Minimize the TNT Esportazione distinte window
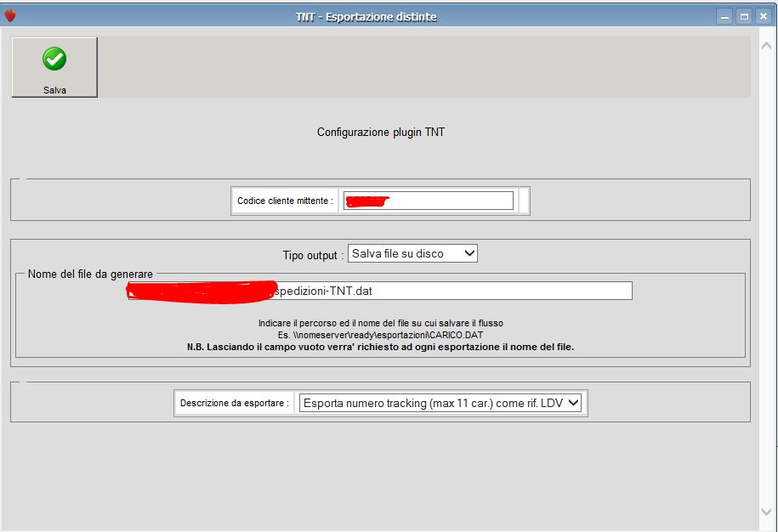 click(x=724, y=16)
